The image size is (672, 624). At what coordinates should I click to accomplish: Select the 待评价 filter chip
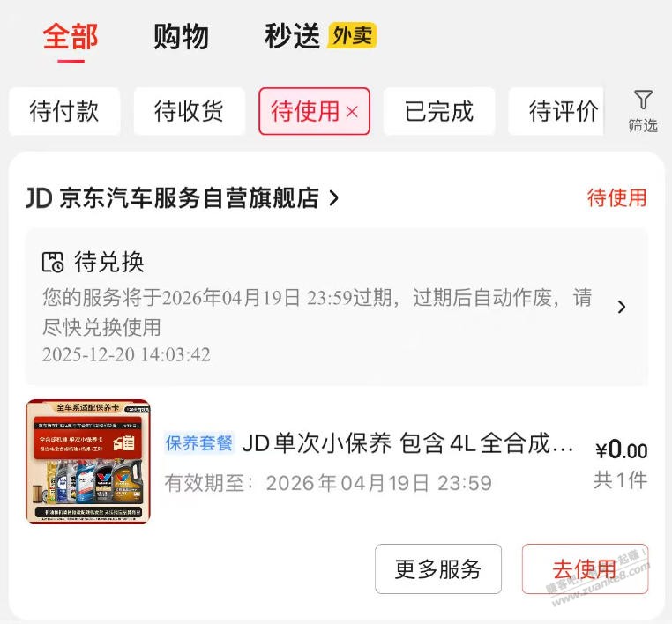pyautogui.click(x=556, y=111)
